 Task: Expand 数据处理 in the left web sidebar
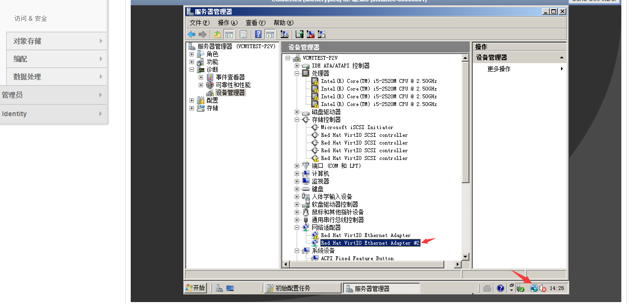pyautogui.click(x=56, y=77)
